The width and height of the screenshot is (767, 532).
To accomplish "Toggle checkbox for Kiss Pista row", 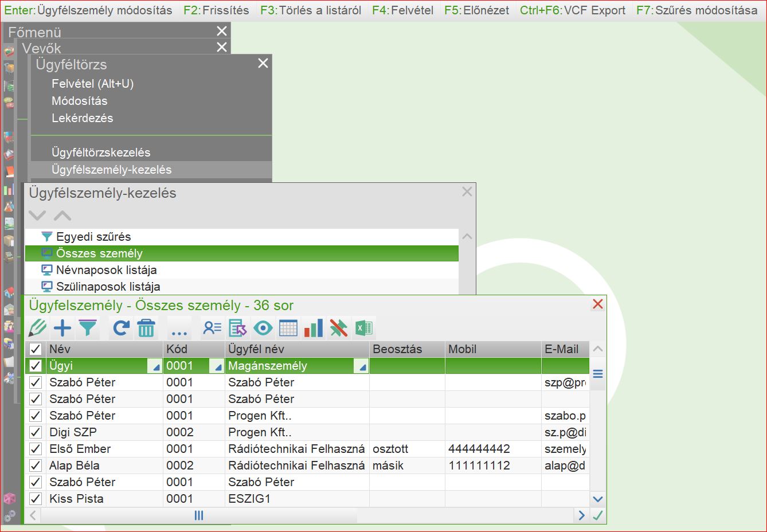I will (x=36, y=499).
